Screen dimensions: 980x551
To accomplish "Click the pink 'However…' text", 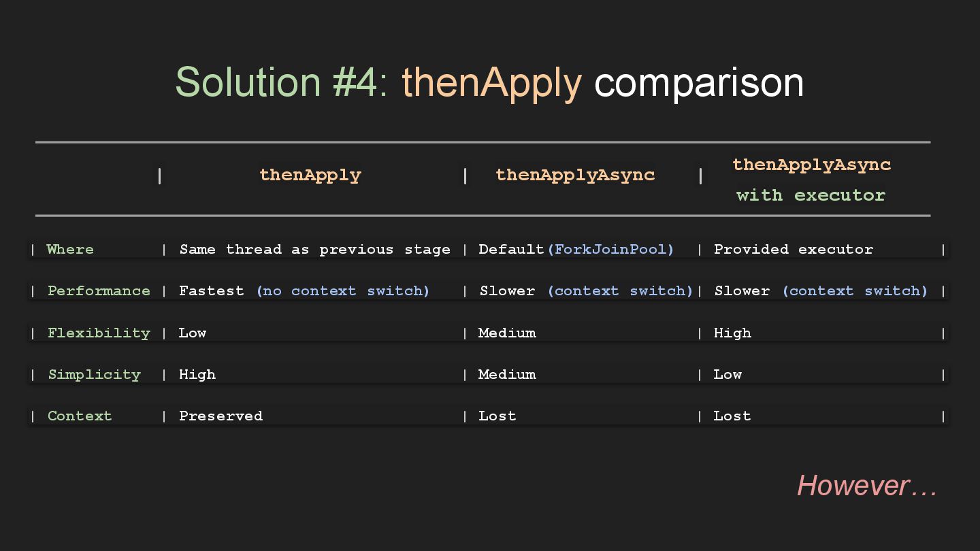I will [867, 486].
